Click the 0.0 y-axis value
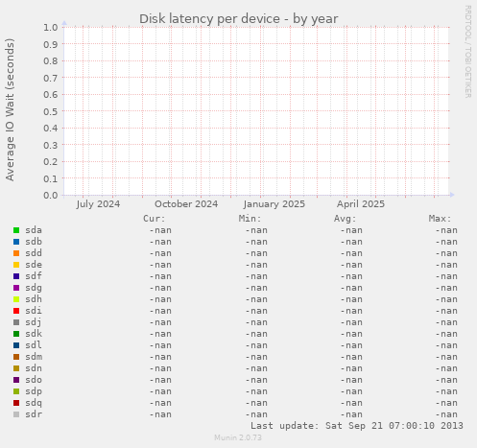477x448 pixels. pos(51,195)
